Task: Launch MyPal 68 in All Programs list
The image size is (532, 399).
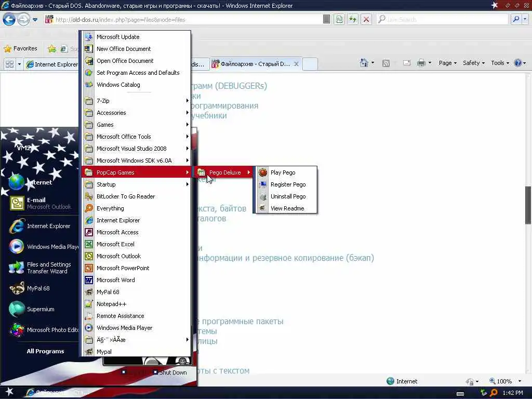Action: pyautogui.click(x=137, y=292)
